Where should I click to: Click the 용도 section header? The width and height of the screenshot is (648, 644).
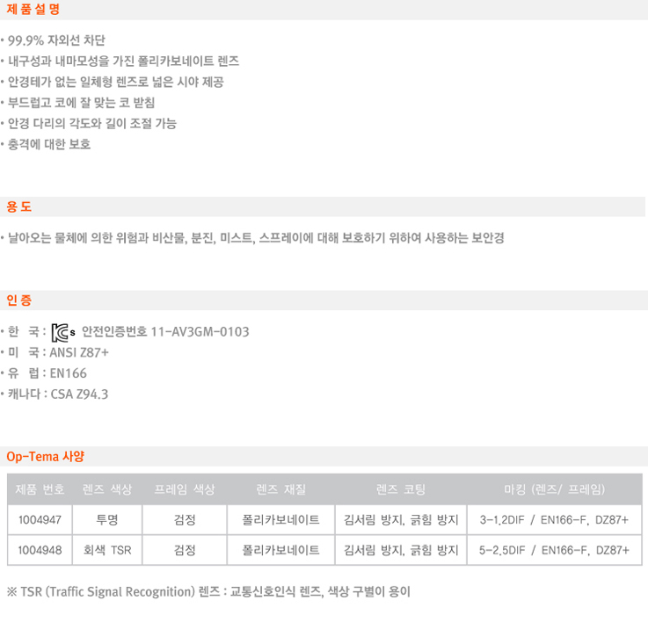[19, 206]
